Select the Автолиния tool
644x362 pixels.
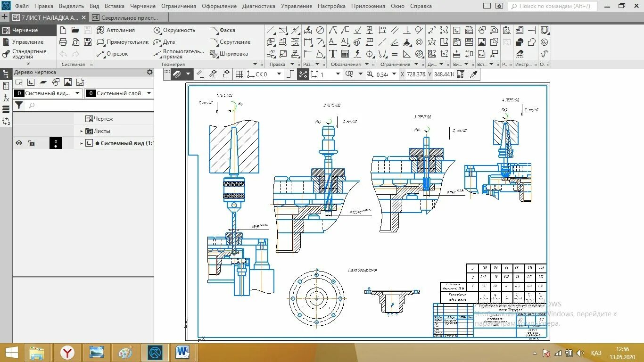[116, 30]
